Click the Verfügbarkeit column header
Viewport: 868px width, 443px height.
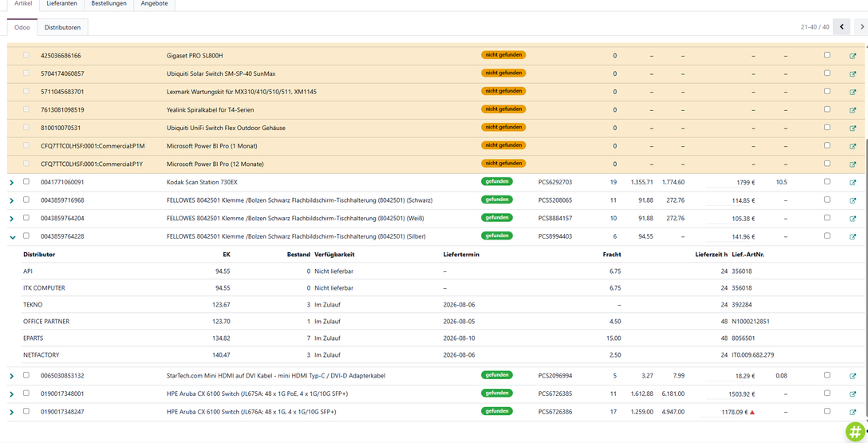click(334, 255)
